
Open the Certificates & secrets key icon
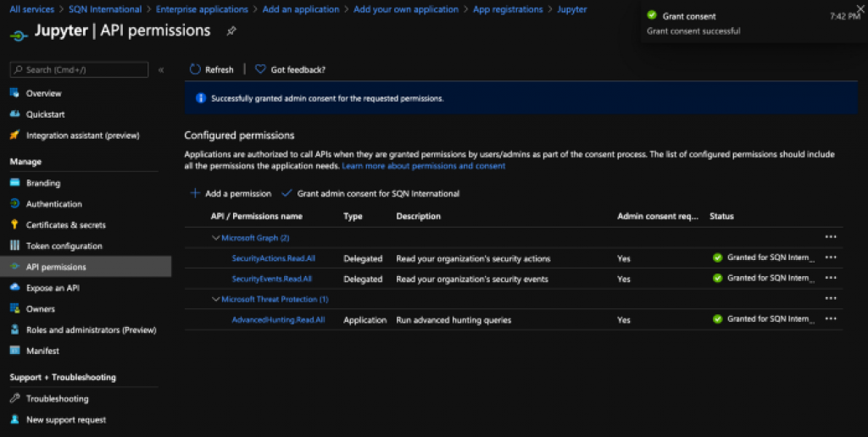coord(15,224)
